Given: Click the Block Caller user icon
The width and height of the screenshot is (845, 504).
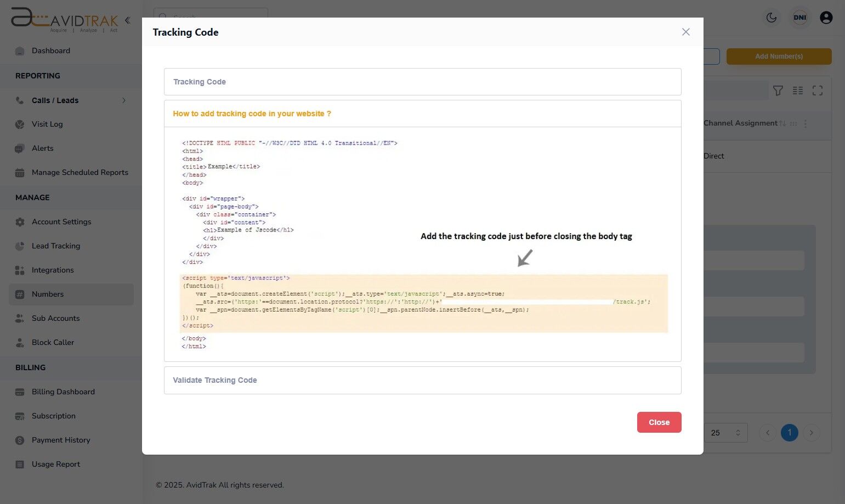Looking at the screenshot, I should coord(20,343).
